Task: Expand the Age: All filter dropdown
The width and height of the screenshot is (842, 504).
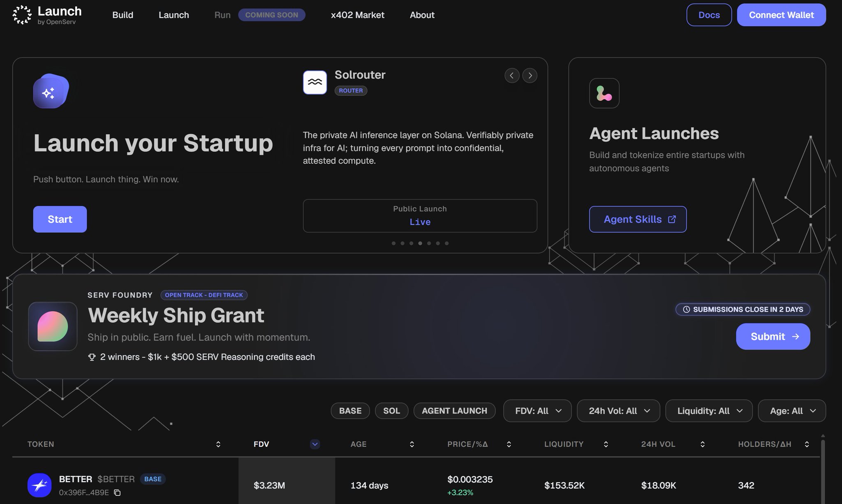Action: [792, 411]
